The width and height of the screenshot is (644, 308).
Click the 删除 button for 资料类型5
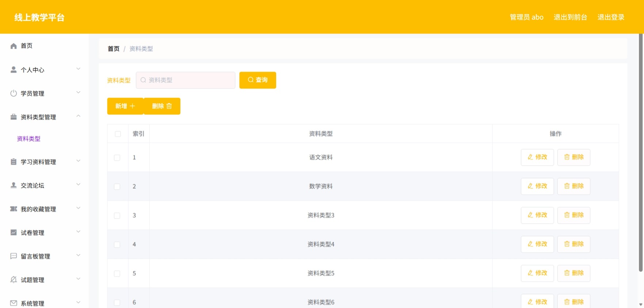click(x=573, y=273)
